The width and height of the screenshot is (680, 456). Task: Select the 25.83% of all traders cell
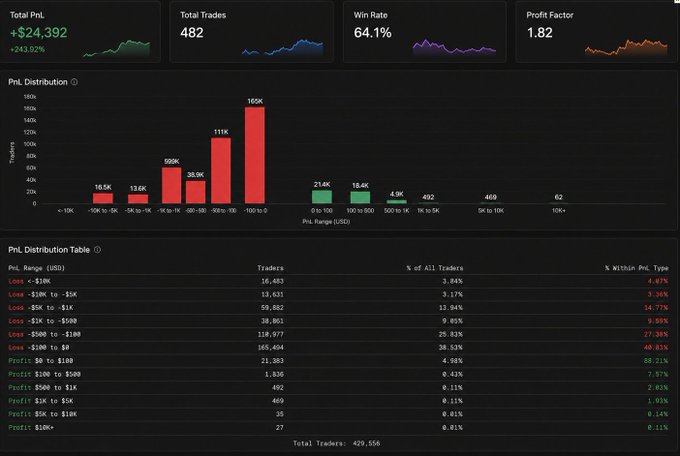click(x=452, y=335)
